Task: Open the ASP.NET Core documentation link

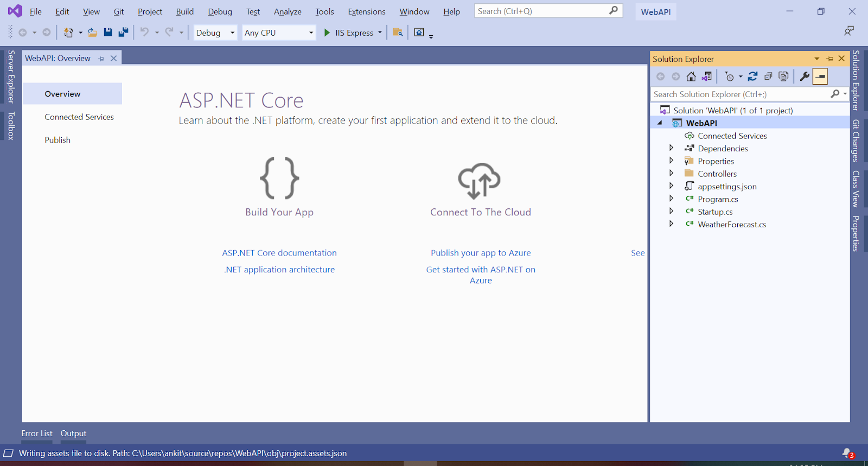Action: [279, 253]
